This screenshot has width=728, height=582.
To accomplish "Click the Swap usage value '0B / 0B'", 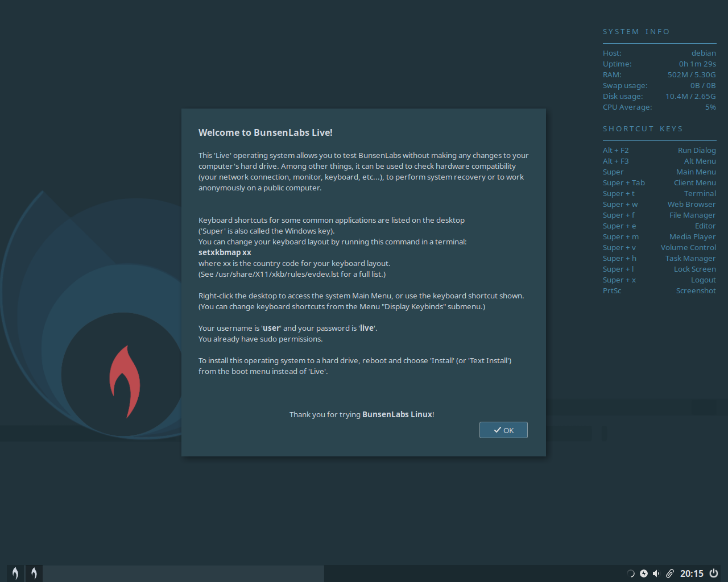I will (x=703, y=85).
